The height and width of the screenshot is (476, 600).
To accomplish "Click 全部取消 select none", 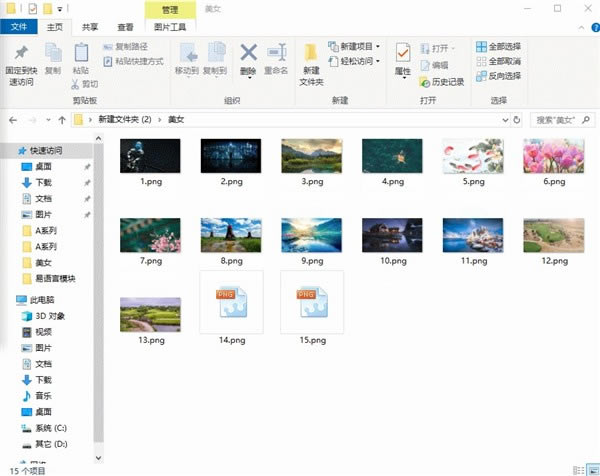I will click(498, 61).
